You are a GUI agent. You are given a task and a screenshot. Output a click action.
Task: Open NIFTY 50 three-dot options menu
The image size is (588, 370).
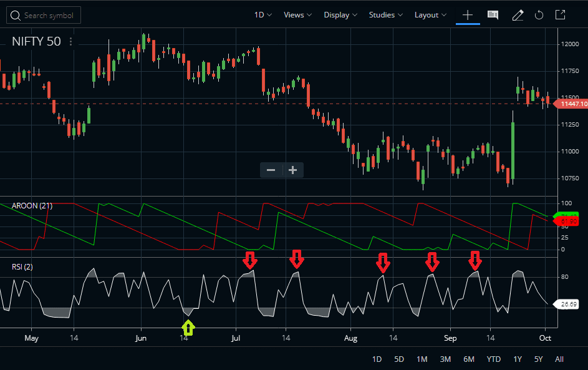tap(71, 41)
